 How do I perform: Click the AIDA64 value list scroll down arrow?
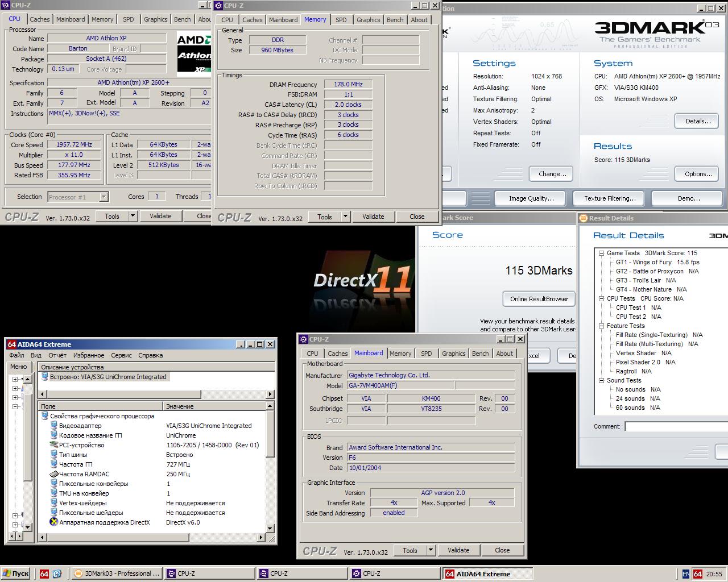point(270,528)
